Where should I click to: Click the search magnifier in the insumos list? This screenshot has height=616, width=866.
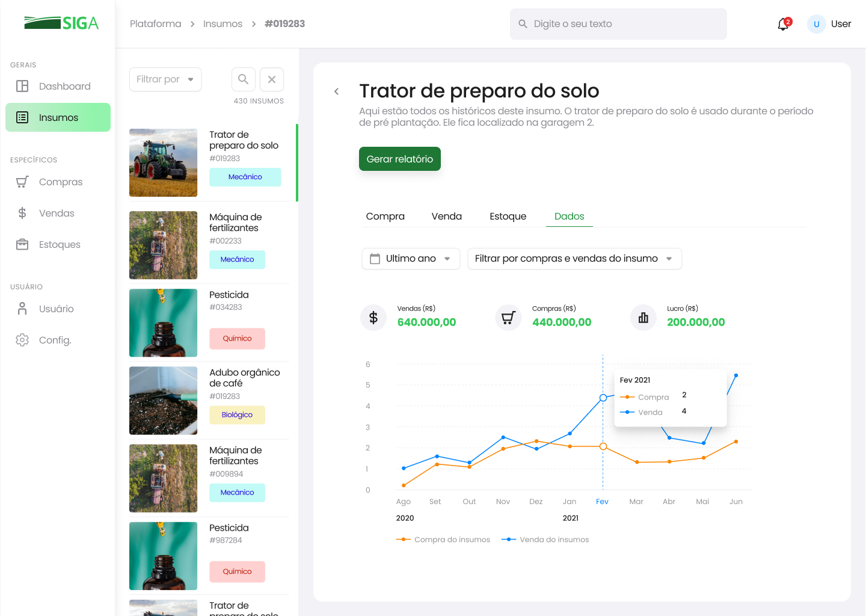(244, 79)
